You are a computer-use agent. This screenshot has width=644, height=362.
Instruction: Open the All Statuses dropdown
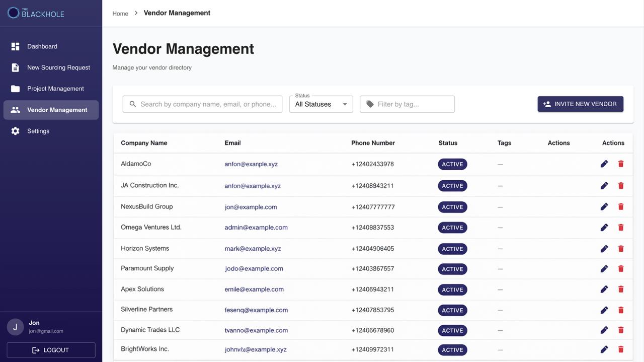[x=321, y=104]
